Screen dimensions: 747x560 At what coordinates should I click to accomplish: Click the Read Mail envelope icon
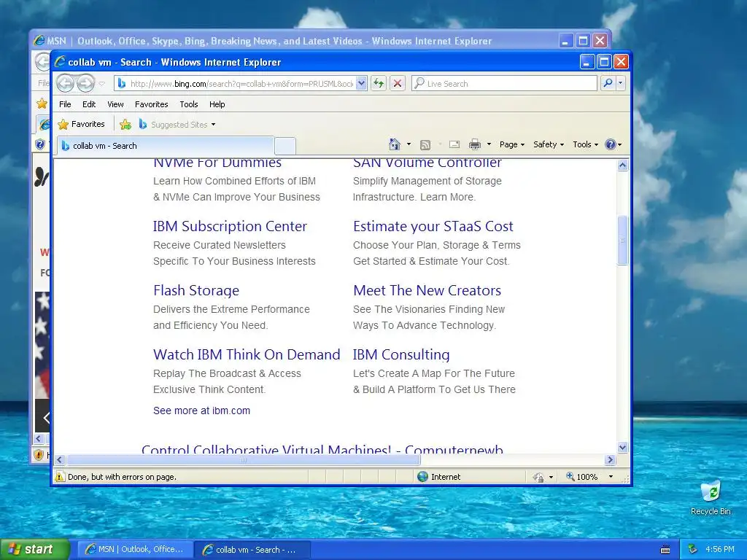click(x=454, y=144)
